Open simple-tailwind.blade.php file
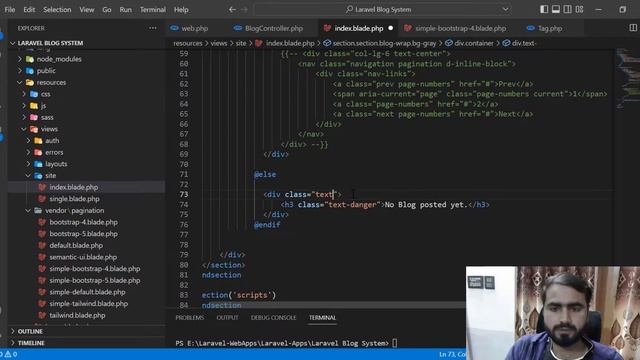Image resolution: width=640 pixels, height=360 pixels. tap(89, 304)
